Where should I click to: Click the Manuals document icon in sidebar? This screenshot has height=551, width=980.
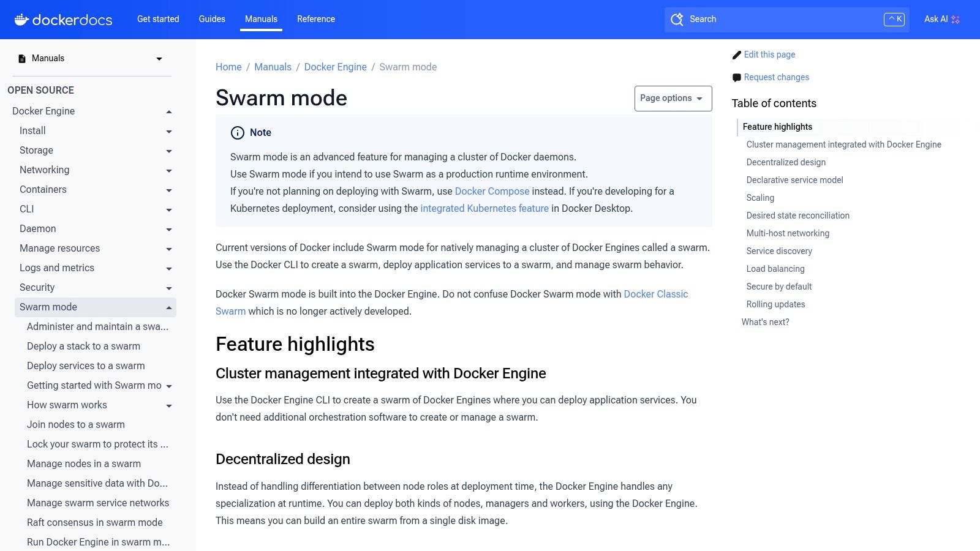[x=22, y=59]
